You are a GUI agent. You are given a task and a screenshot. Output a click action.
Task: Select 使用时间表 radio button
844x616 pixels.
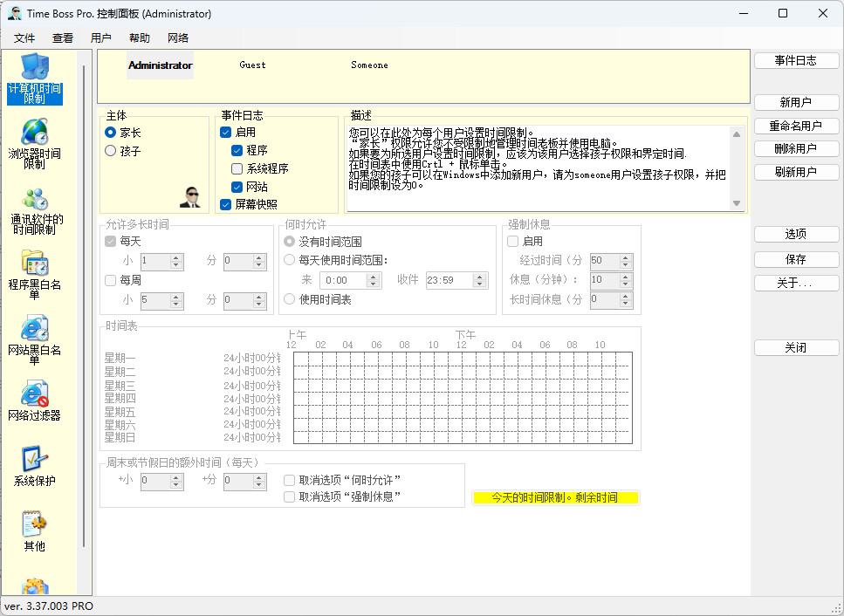click(289, 299)
